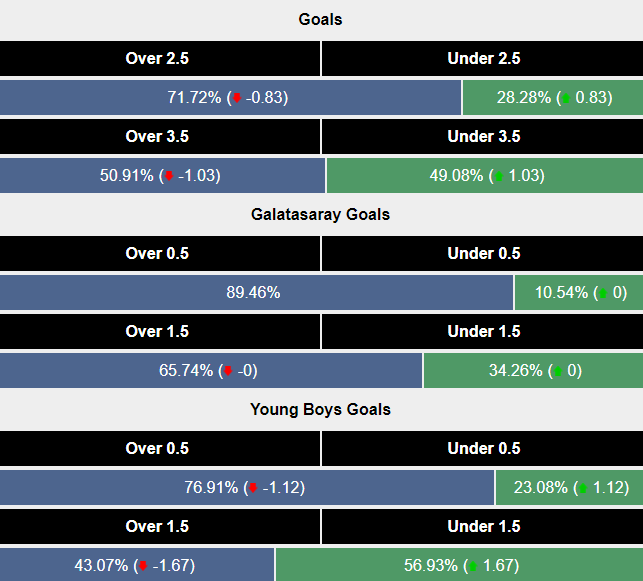The image size is (643, 581).
Task: Click green up arrow beside 23.08%
Action: pyautogui.click(x=583, y=488)
